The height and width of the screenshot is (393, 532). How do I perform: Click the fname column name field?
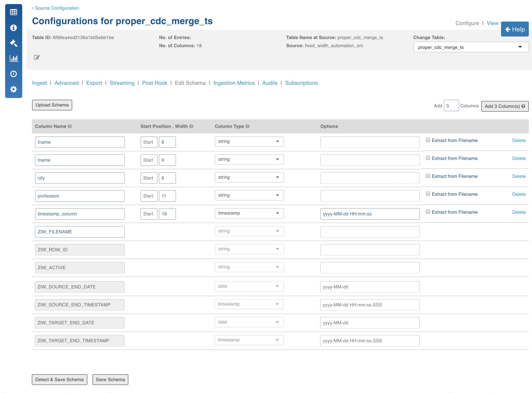point(80,142)
